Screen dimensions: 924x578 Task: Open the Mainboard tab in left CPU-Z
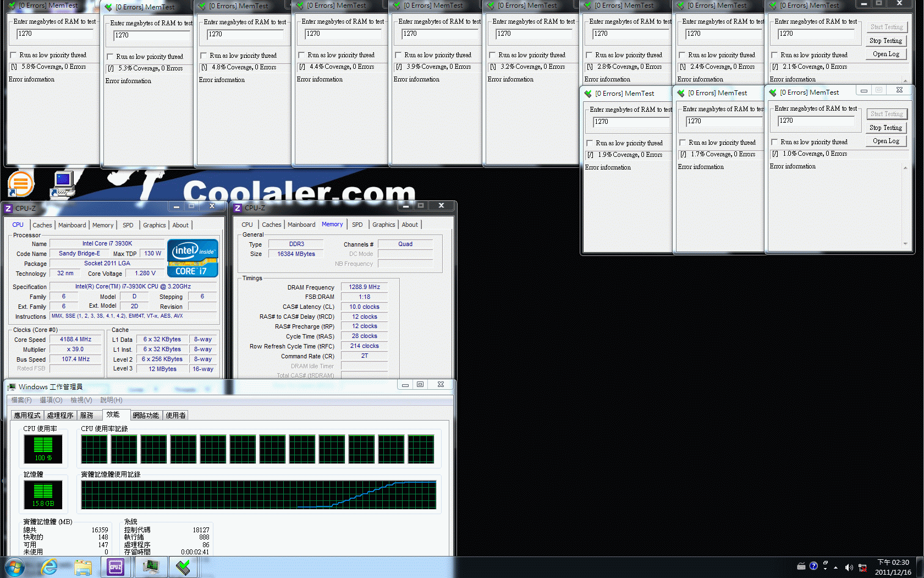click(x=72, y=225)
